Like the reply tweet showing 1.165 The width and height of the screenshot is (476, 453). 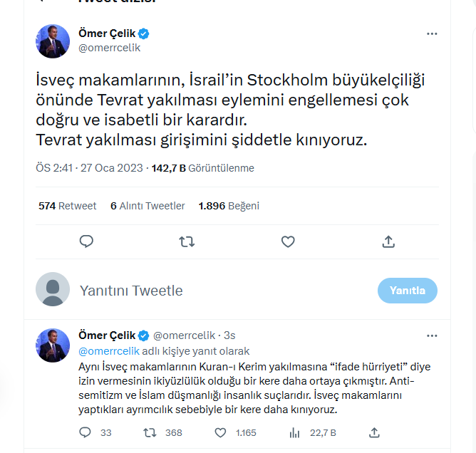(x=222, y=432)
